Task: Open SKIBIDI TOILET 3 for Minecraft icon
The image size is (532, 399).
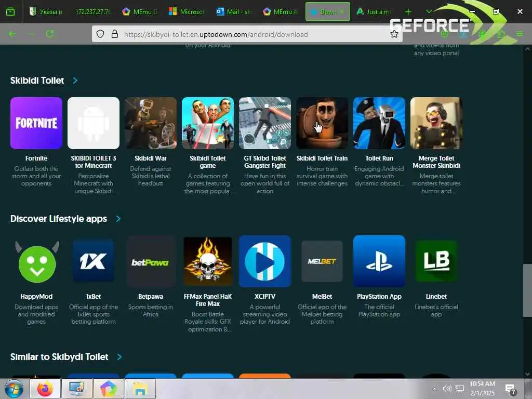Action: (94, 123)
